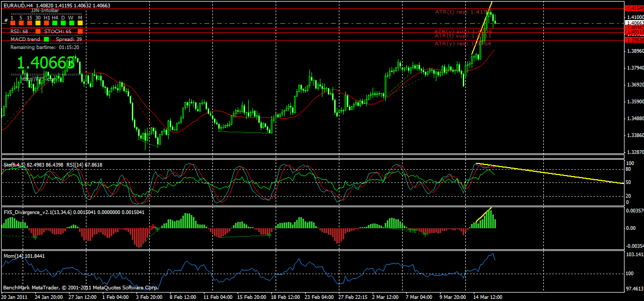644x301 pixels.
Task: Click the 14 Mar 12:00 time label
Action: [x=488, y=297]
